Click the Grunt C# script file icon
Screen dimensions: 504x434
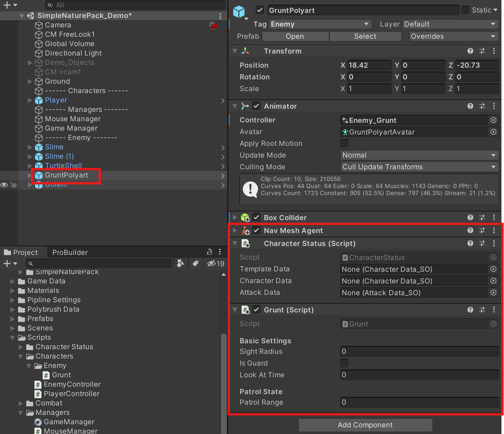coord(46,375)
